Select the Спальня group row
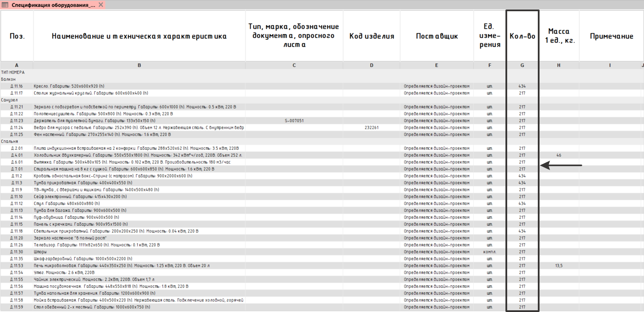This screenshot has width=644, height=312. (9, 141)
